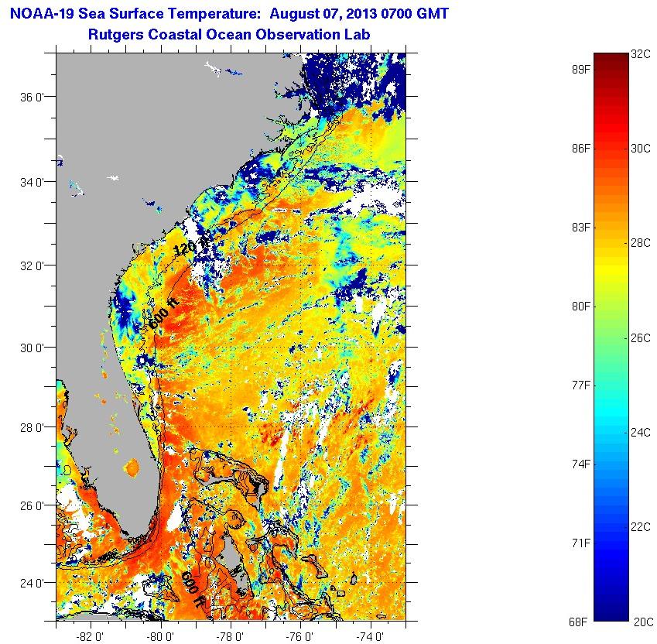Click the 32 0' latitude label
This screenshot has width=657, height=644.
pos(32,265)
